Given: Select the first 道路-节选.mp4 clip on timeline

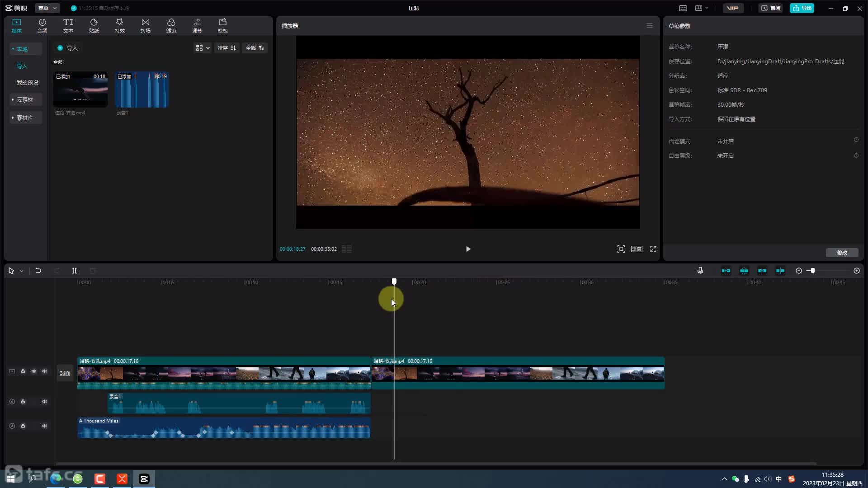Looking at the screenshot, I should (224, 373).
